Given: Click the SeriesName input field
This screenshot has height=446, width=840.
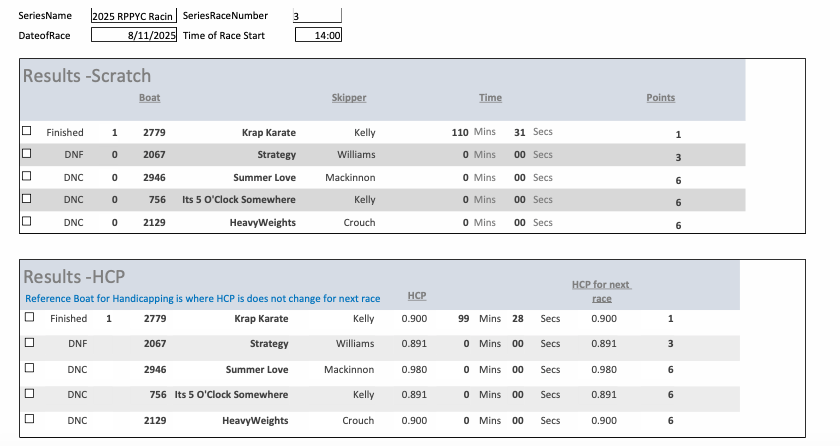Looking at the screenshot, I should pyautogui.click(x=133, y=16).
